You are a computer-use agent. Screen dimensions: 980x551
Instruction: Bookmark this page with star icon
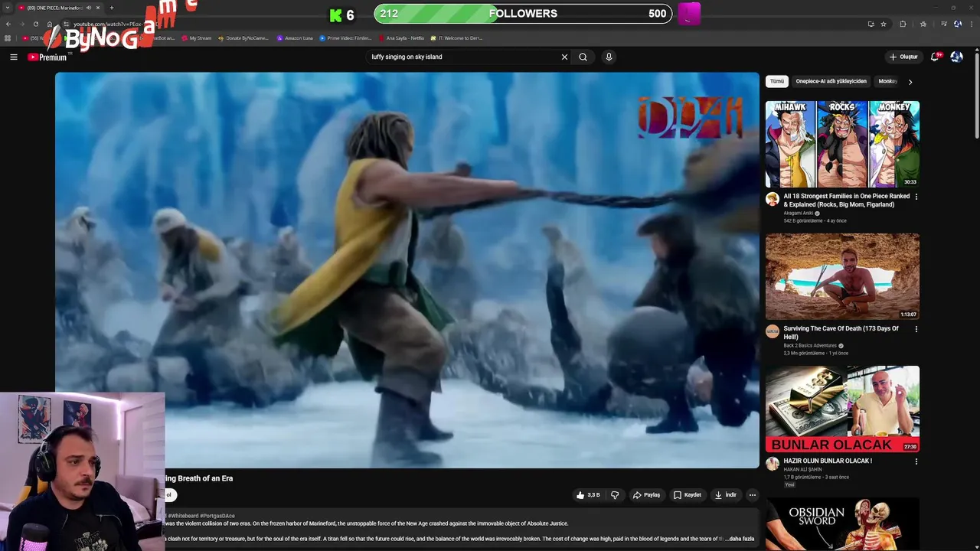(x=884, y=24)
